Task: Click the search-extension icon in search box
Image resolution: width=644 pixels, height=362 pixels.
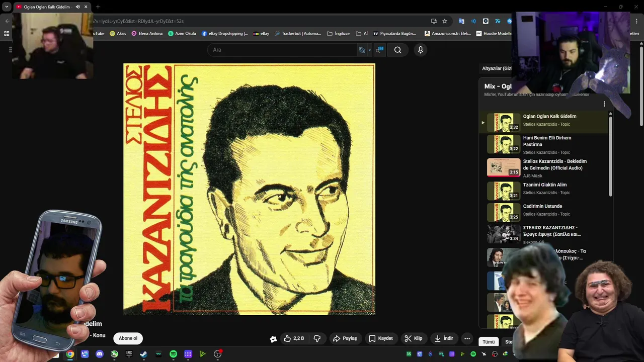Action: (x=380, y=50)
